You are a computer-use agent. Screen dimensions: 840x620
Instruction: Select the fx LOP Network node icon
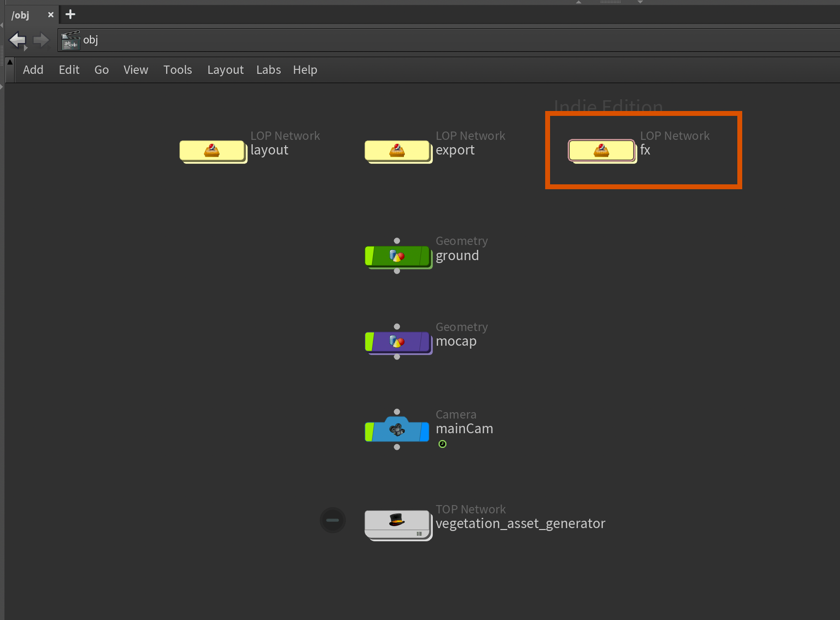[x=601, y=150]
